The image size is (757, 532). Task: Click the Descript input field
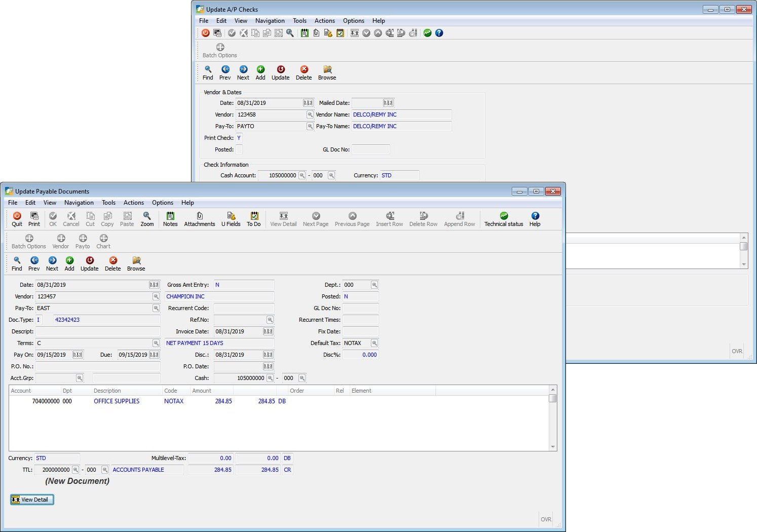98,331
